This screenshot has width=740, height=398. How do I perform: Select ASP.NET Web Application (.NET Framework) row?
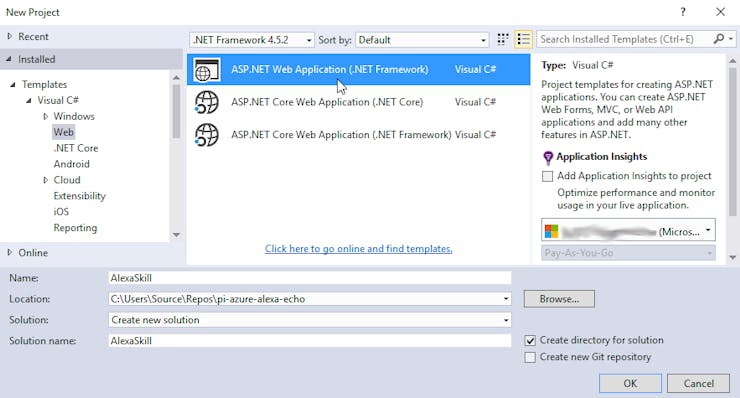click(x=359, y=69)
